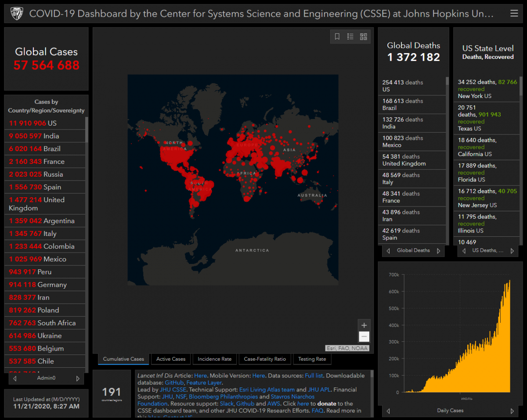Click the Slack resource link
Image resolution: width=527 pixels, height=420 pixels.
[x=227, y=404]
